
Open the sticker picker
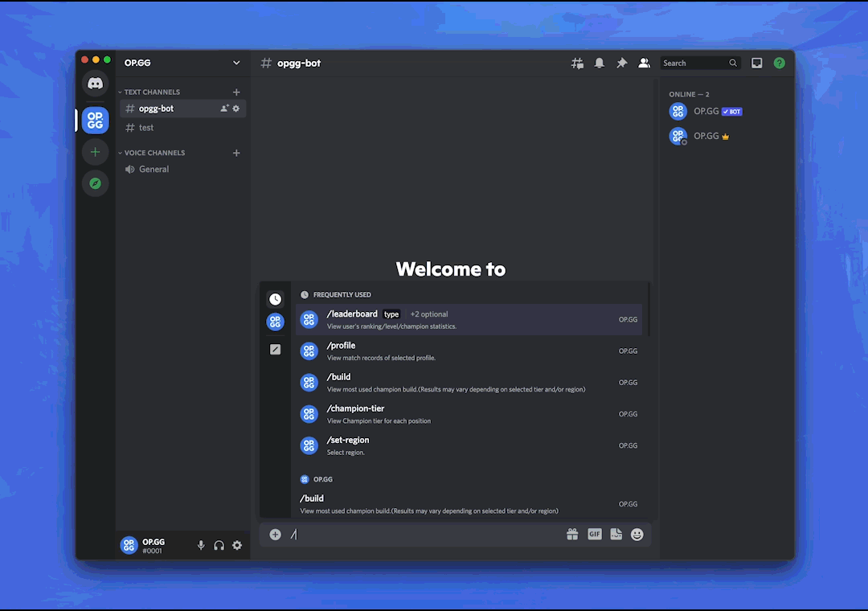click(x=616, y=534)
